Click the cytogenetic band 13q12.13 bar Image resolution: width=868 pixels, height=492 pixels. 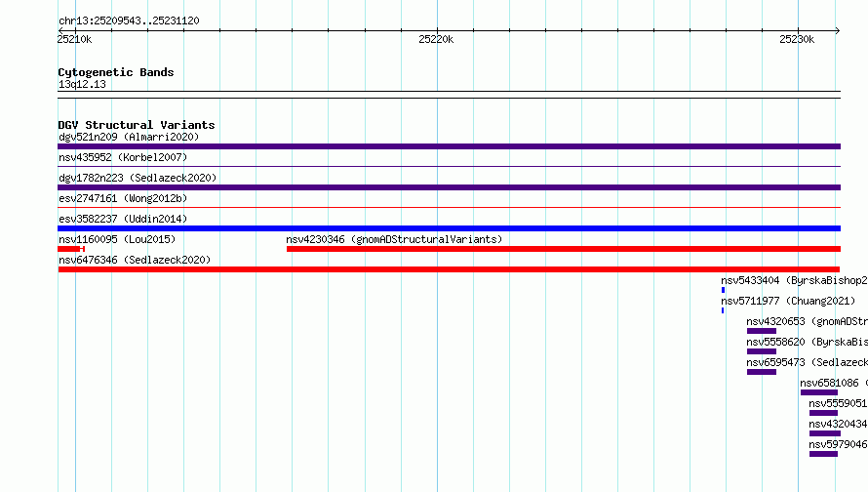coord(449,95)
